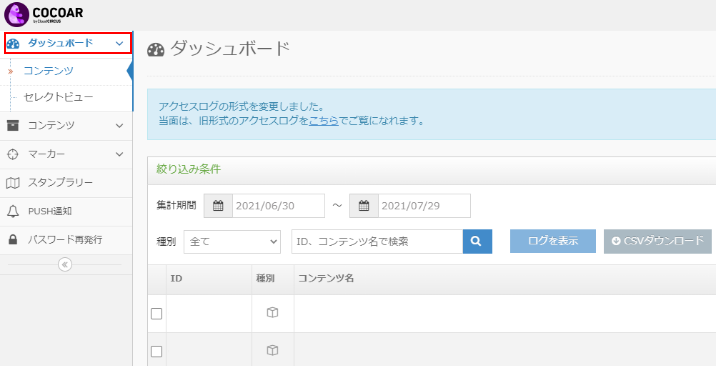The image size is (716, 366).
Task: Click the COCOAR logo
Action: tap(44, 14)
